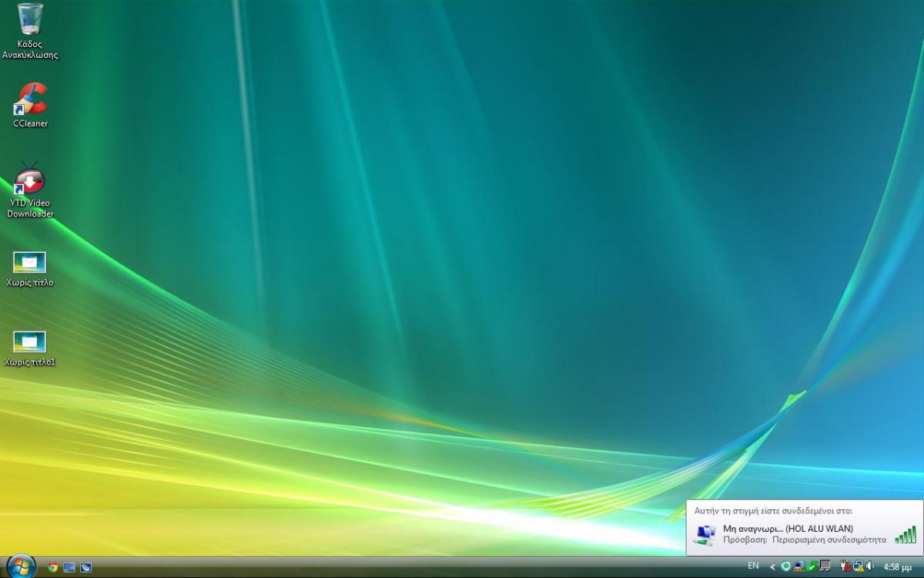Viewport: 924px width, 578px height.
Task: Select the CCleaner desktop shortcut
Action: [31, 105]
